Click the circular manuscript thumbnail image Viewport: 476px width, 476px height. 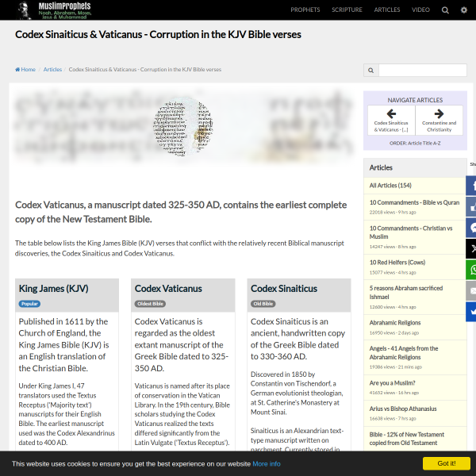[x=183, y=126]
